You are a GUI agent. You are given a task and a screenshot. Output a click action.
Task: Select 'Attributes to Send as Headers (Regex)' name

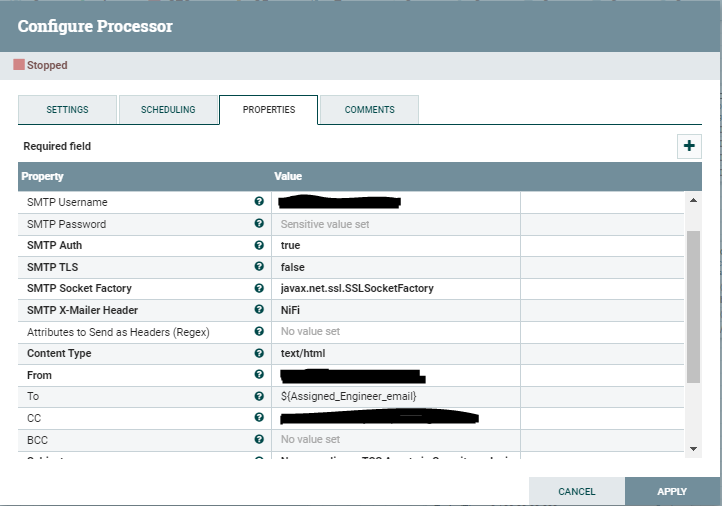(x=118, y=332)
